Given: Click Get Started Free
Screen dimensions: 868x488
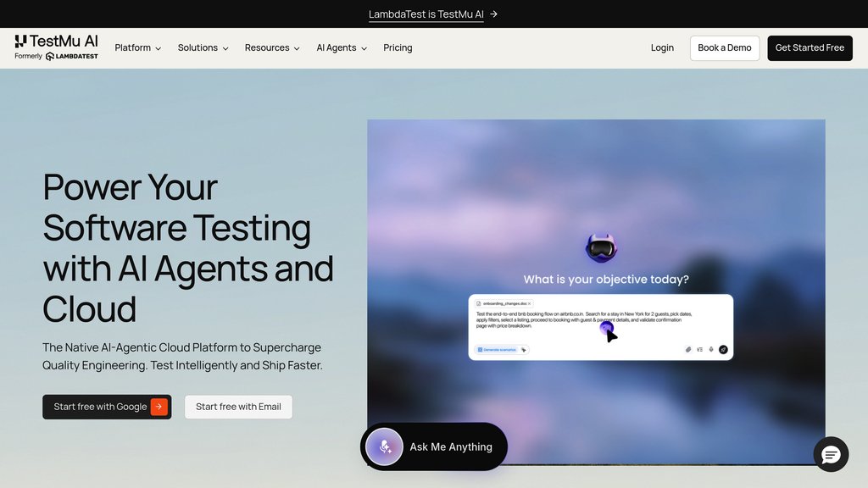Looking at the screenshot, I should (x=810, y=47).
